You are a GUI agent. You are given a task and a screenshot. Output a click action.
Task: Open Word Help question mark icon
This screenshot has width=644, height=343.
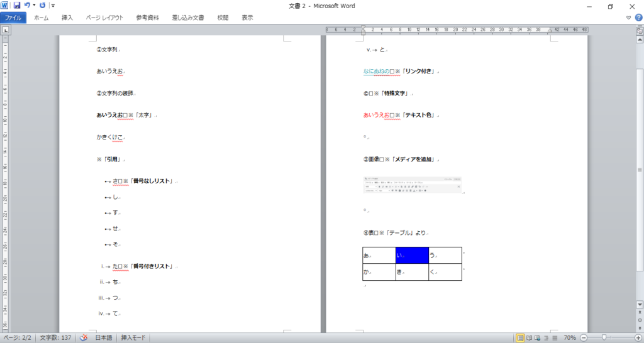638,18
